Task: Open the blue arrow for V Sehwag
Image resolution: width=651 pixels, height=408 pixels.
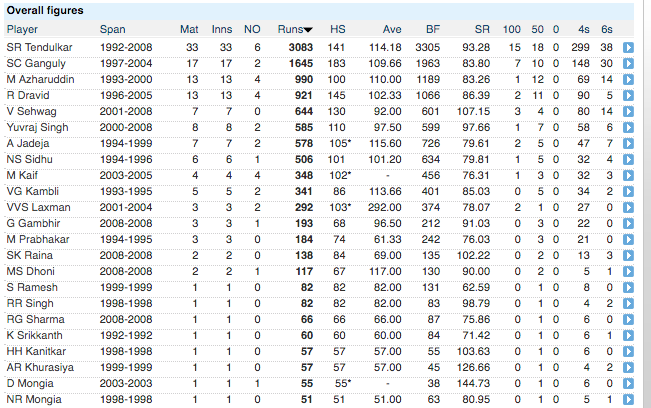Action: 628,112
